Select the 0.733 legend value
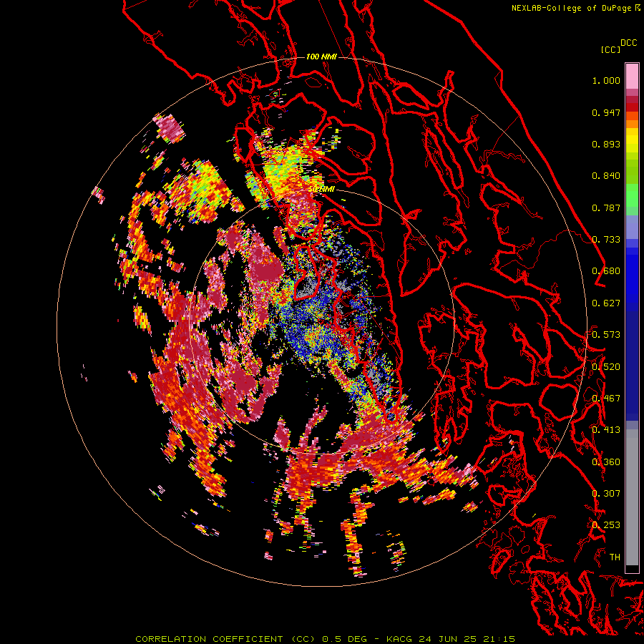The height and width of the screenshot is (644, 644). pos(606,240)
